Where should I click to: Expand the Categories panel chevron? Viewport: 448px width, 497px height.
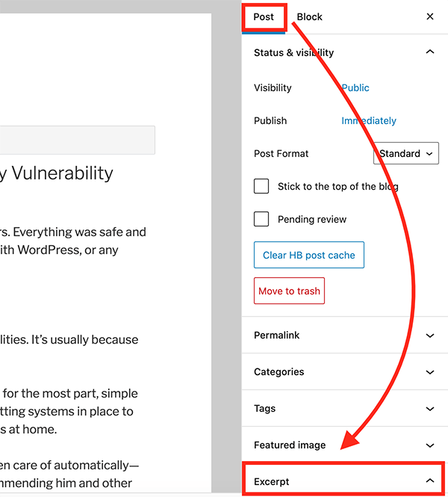[430, 372]
